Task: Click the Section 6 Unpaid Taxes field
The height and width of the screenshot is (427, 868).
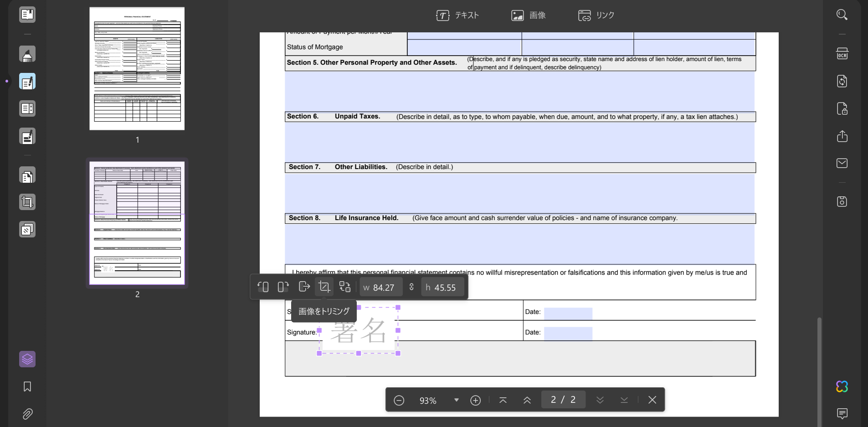Action: click(x=520, y=142)
